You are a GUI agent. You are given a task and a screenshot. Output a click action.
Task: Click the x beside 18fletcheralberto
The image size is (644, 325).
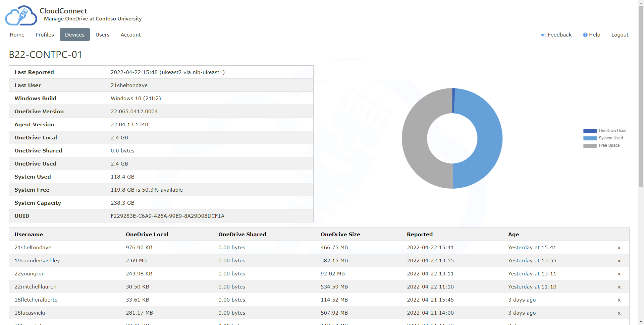tap(619, 300)
